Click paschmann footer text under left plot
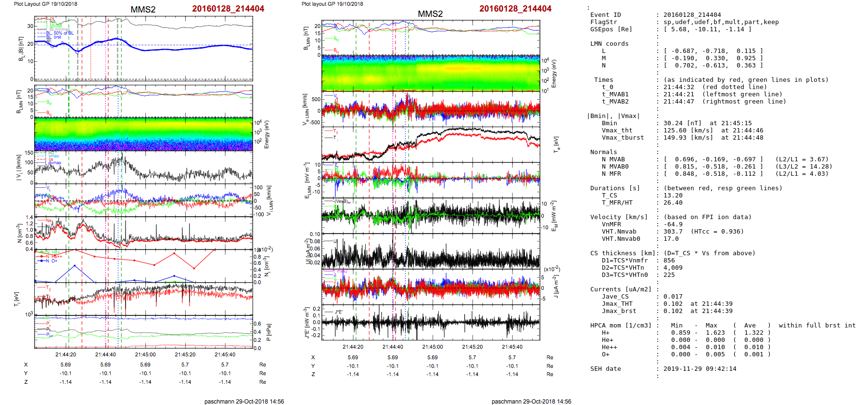The height and width of the screenshot is (405, 868). 244,401
